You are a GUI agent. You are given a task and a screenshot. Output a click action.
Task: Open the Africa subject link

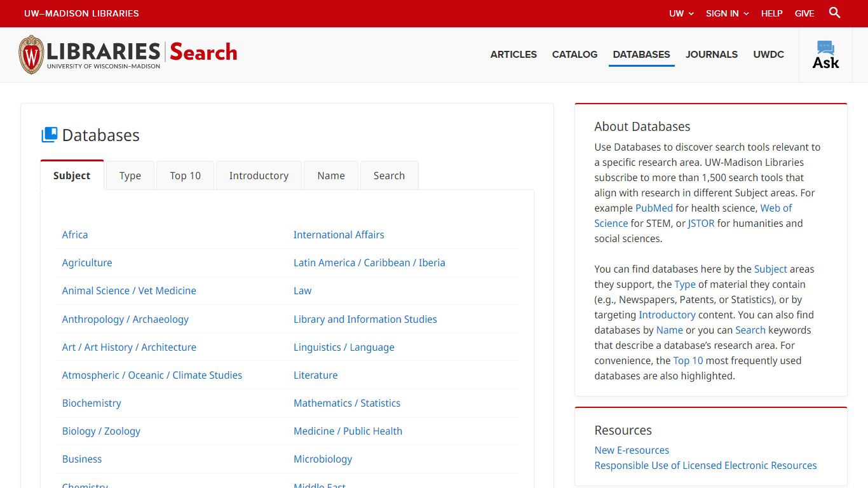click(x=75, y=234)
